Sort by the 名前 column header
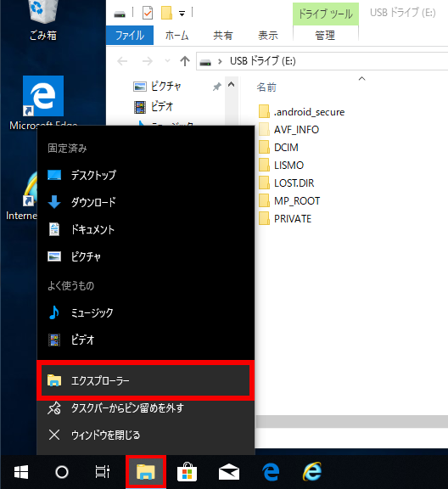This screenshot has width=448, height=489. 266,87
